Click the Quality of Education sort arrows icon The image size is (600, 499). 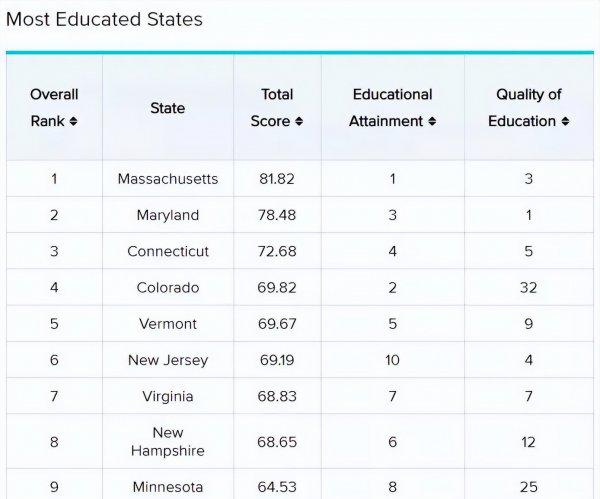coord(565,122)
